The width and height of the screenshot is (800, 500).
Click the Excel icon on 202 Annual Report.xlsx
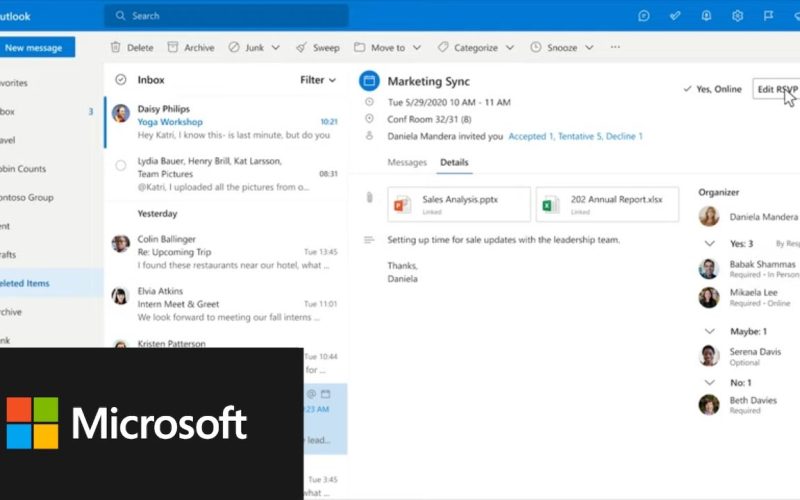(551, 205)
